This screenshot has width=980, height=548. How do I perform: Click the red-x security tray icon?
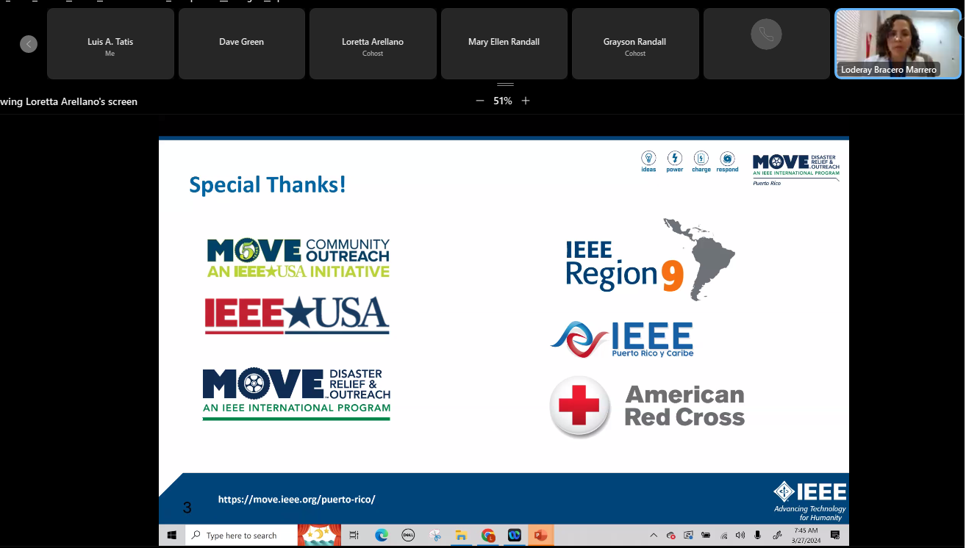(670, 536)
